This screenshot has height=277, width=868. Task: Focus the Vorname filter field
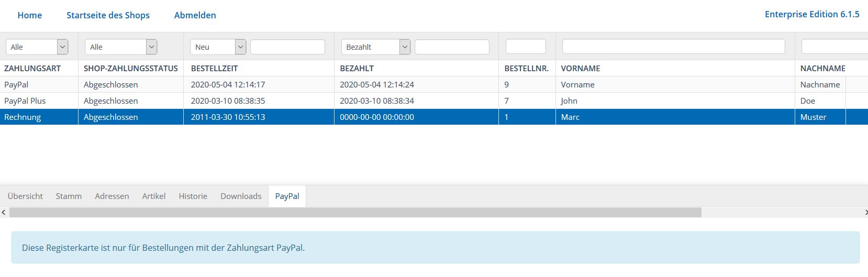click(x=674, y=46)
